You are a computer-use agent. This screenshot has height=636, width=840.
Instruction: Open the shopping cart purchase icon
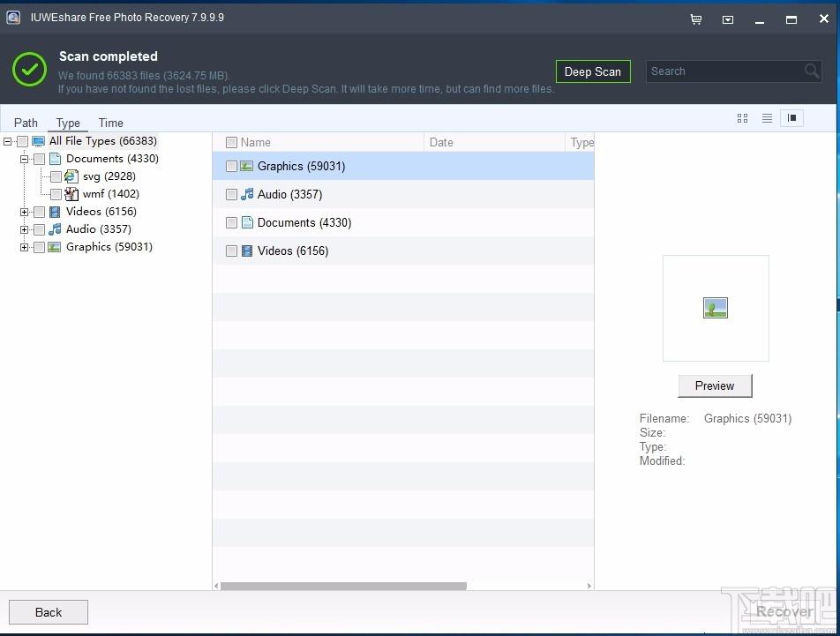[696, 19]
